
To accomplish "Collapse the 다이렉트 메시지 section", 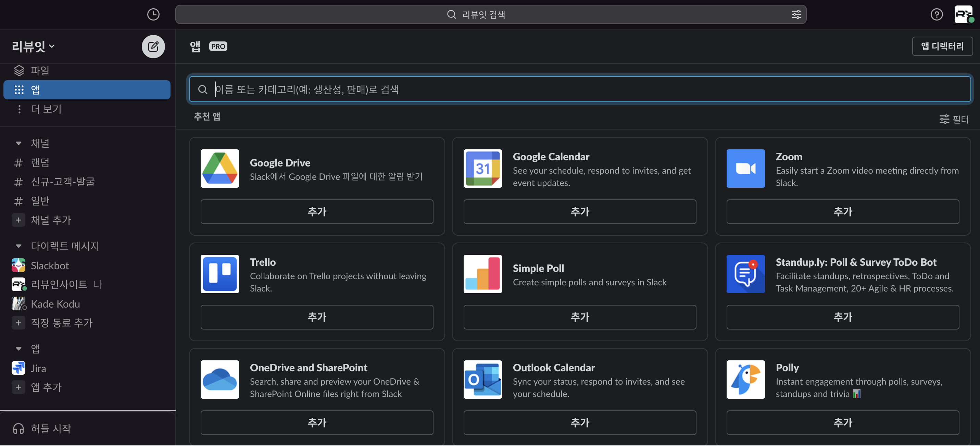I will coord(18,246).
